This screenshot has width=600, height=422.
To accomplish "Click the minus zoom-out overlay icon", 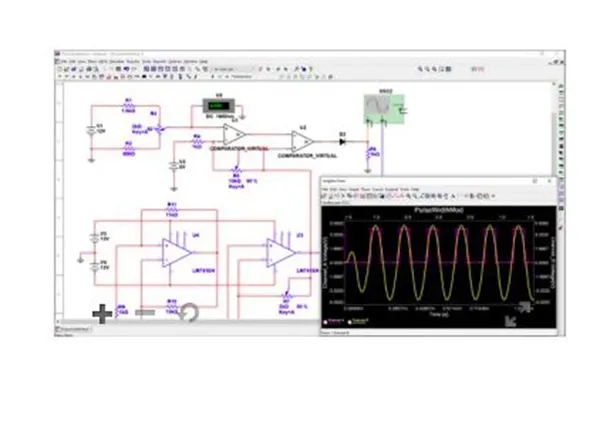I will pyautogui.click(x=145, y=313).
